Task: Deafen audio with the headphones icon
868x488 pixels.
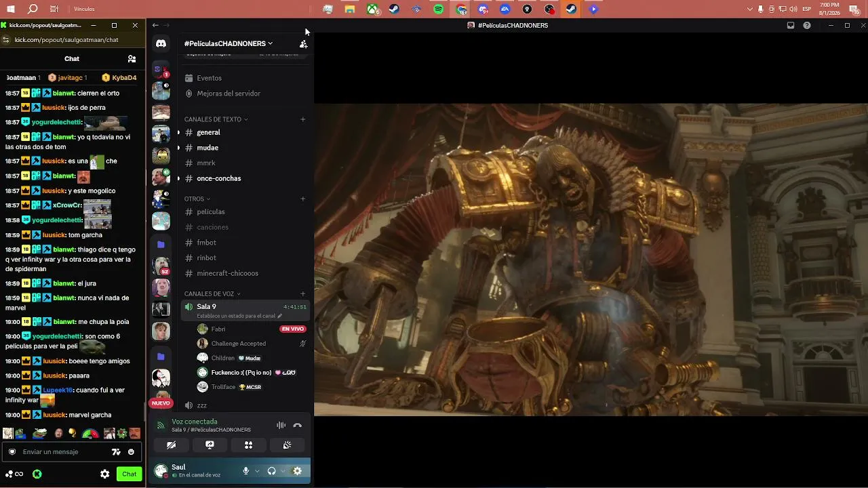Action: [272, 471]
